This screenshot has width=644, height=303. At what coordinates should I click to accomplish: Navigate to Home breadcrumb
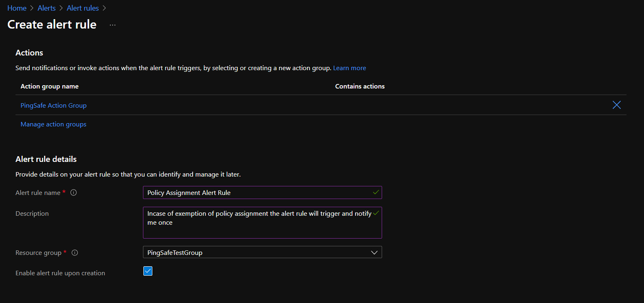coord(17,8)
